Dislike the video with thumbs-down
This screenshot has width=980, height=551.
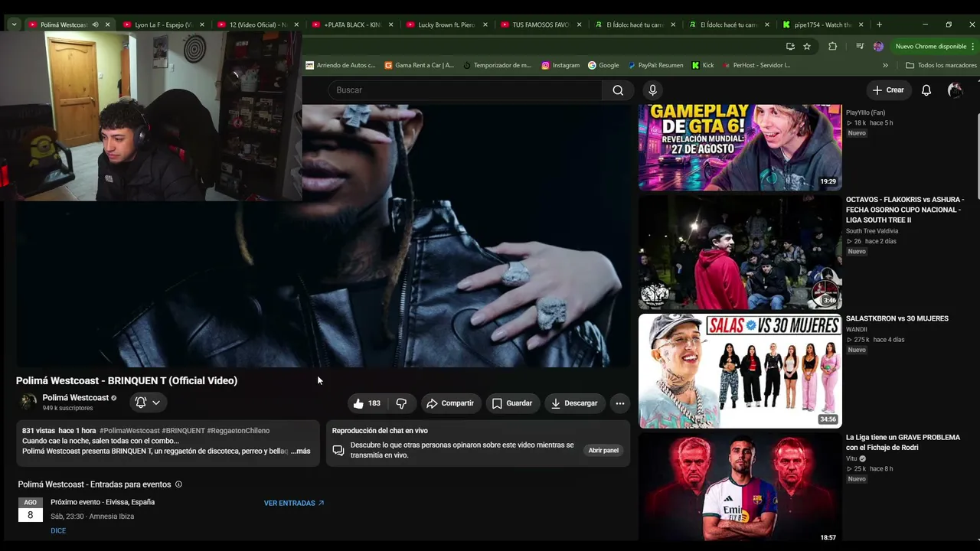[x=401, y=403]
